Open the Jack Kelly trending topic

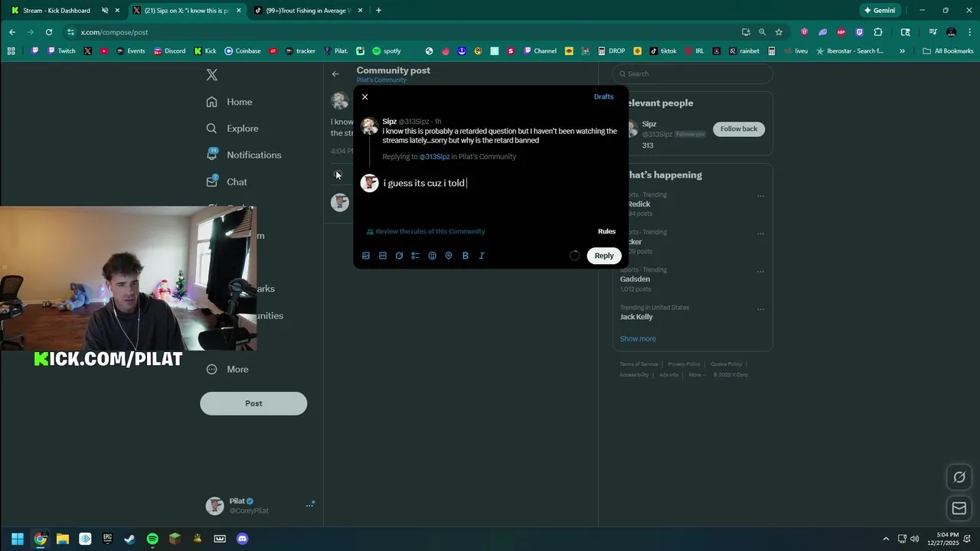click(x=636, y=317)
